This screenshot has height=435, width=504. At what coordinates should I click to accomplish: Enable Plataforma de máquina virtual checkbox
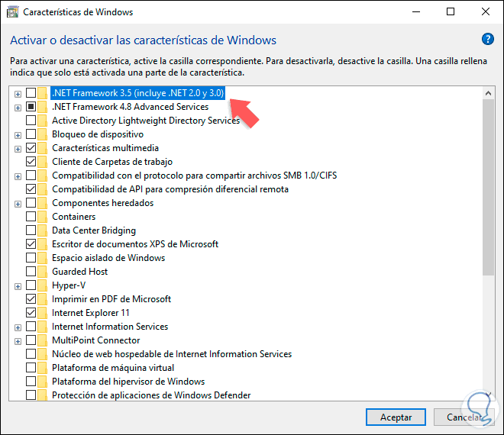click(31, 368)
